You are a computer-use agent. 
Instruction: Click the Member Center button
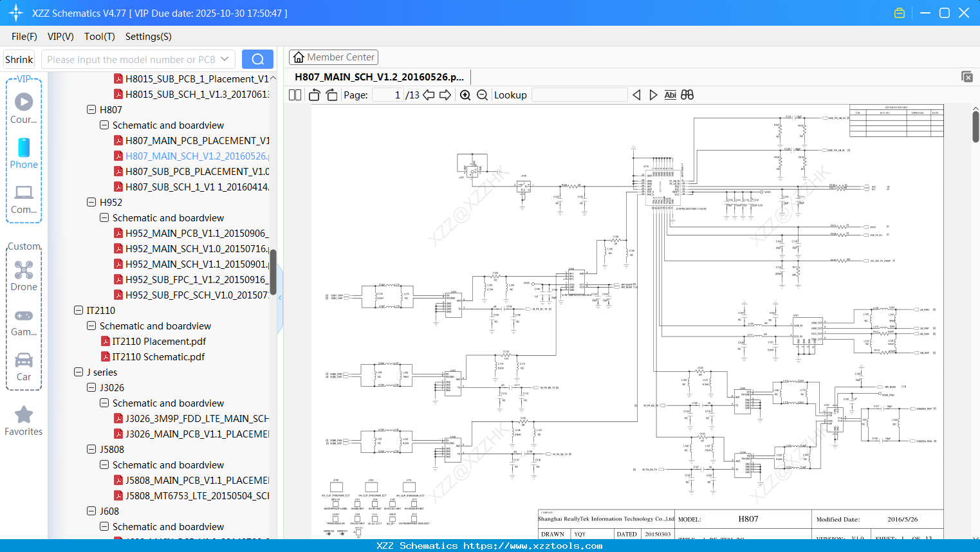[x=333, y=57]
